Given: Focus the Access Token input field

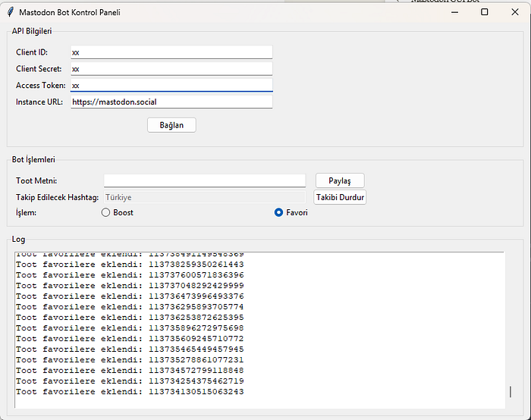Looking at the screenshot, I should click(x=171, y=85).
